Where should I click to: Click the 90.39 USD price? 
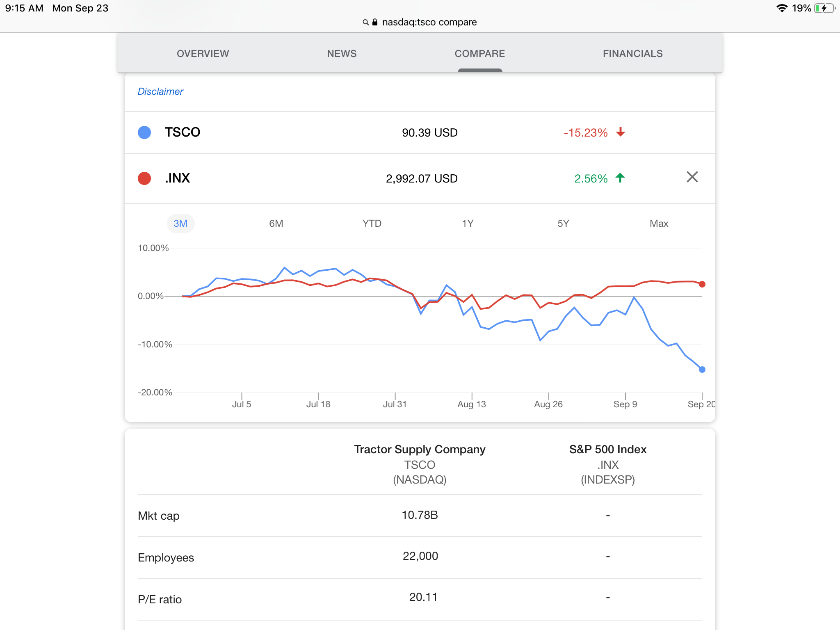click(x=429, y=132)
